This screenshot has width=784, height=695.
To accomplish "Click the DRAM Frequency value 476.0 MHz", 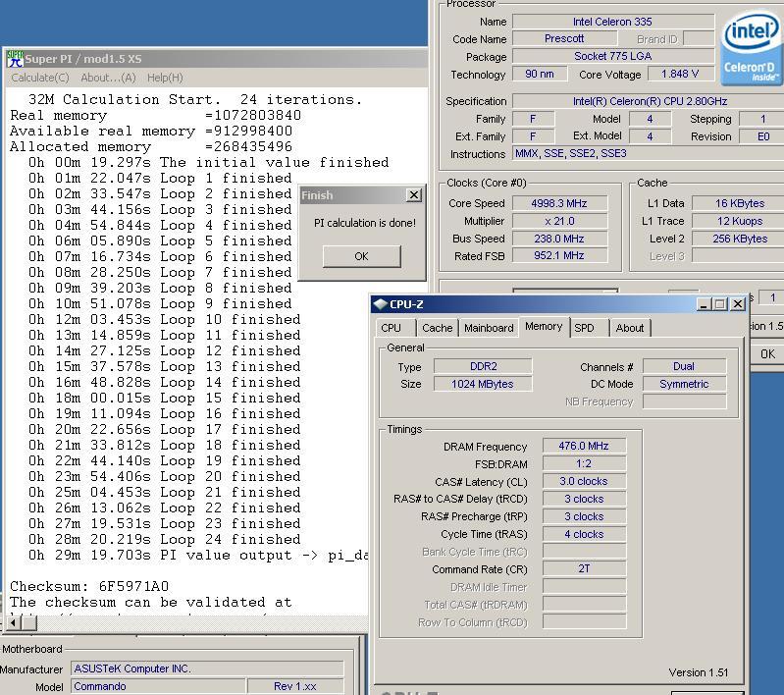I will (584, 446).
